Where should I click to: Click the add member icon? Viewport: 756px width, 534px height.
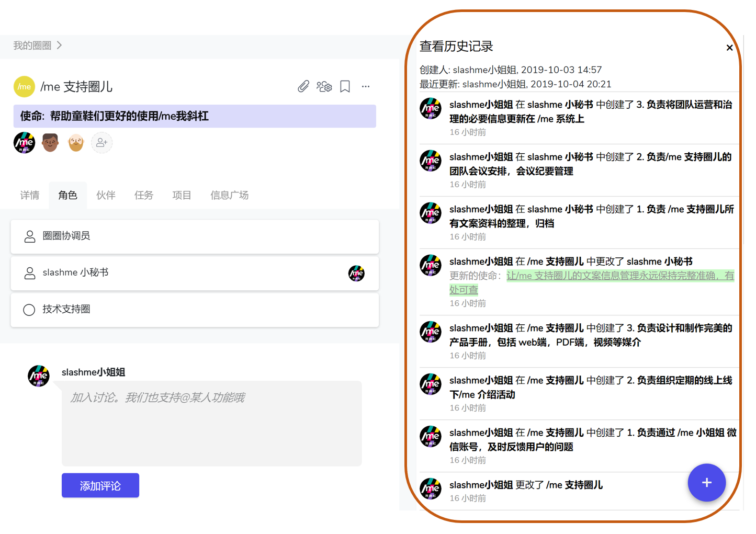[x=101, y=142]
